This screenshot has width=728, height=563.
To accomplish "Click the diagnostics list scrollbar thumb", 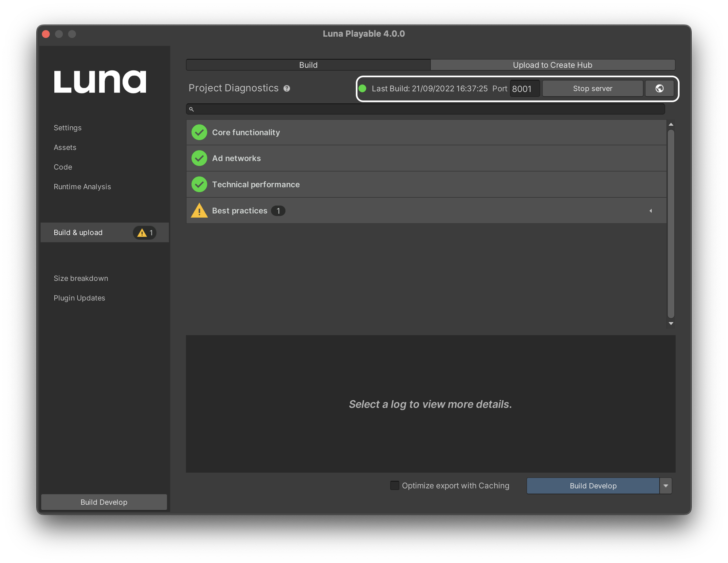I will 671,224.
